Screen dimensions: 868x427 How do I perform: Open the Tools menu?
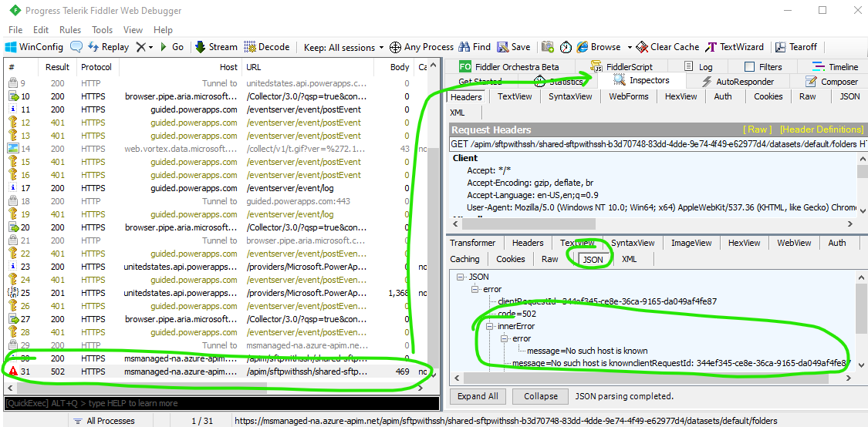tap(103, 30)
